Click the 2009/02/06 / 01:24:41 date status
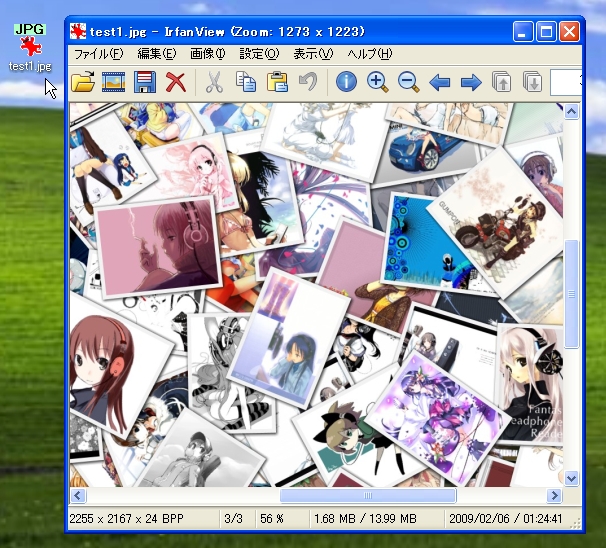This screenshot has width=606, height=548. click(x=506, y=518)
